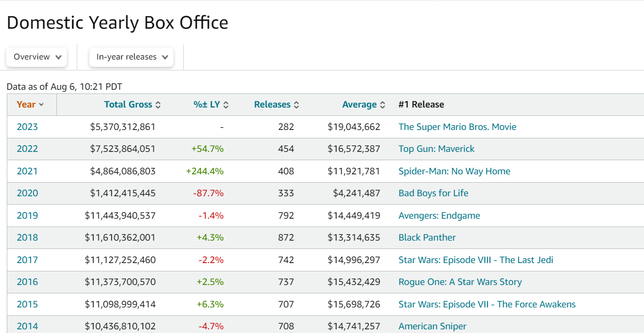Click sort arrows icon beside Total Gross
The width and height of the screenshot is (644, 333).
click(x=158, y=105)
